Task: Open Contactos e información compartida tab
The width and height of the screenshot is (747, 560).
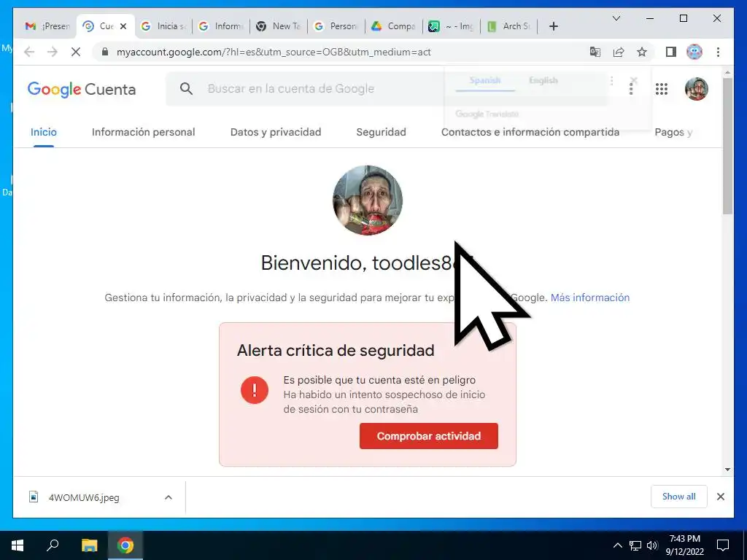Action: coord(530,133)
